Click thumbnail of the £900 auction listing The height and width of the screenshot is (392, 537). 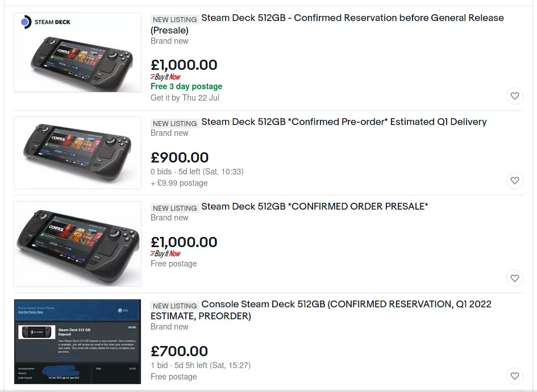(x=77, y=152)
